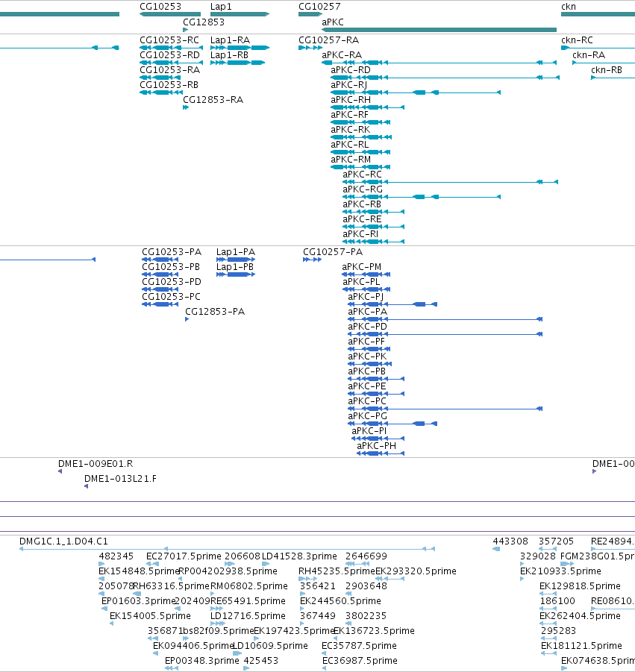Click the EK244560.5prime EST label
Image resolution: width=635 pixels, height=672 pixels.
(x=340, y=601)
